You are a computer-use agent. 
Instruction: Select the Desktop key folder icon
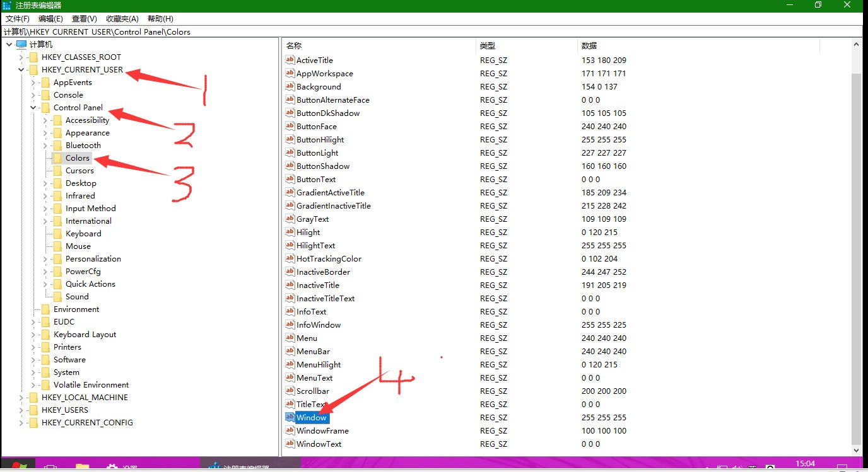(x=57, y=183)
